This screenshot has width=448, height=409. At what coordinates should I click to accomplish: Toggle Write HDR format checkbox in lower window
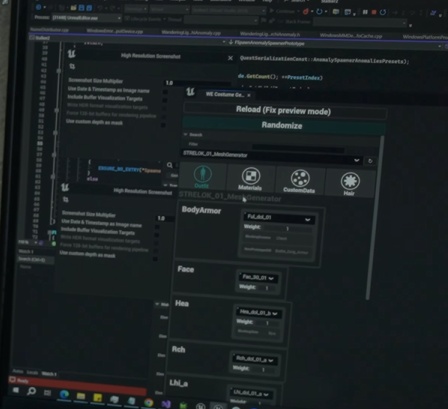coord(156,243)
